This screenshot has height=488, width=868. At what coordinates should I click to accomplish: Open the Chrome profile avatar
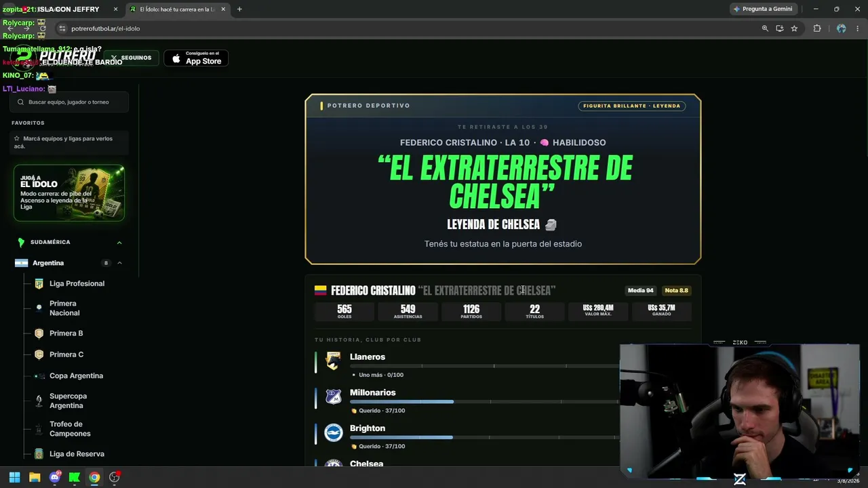(x=842, y=28)
